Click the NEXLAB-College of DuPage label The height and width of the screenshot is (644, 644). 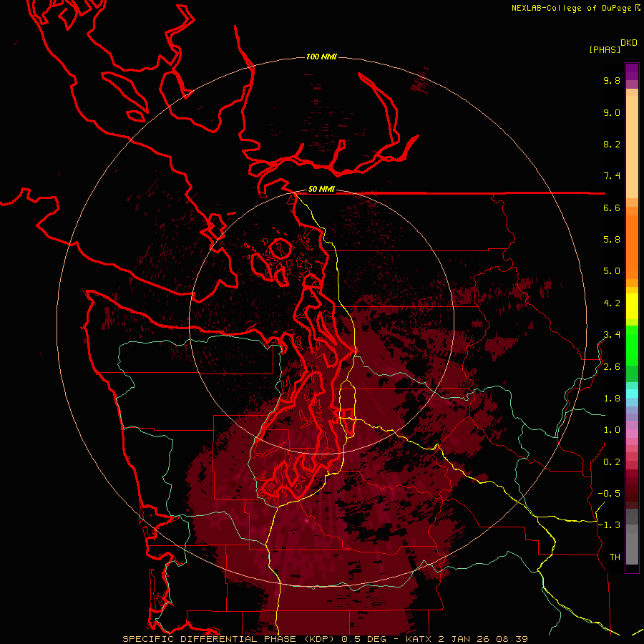pyautogui.click(x=572, y=8)
